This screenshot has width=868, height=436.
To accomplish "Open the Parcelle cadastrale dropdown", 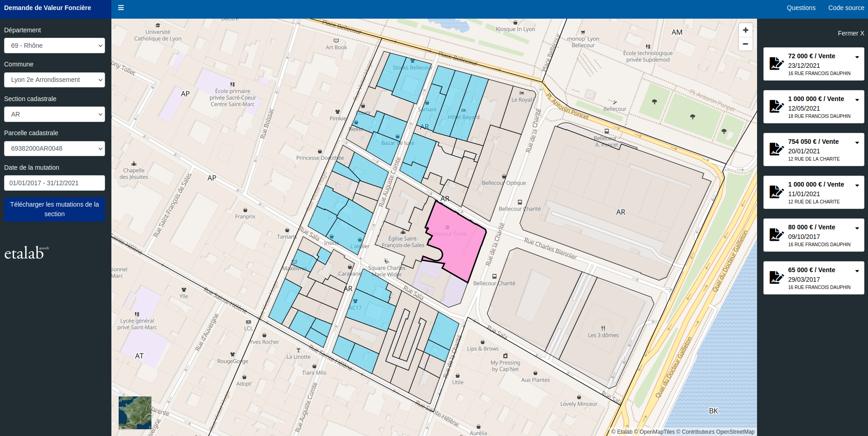I will coord(55,148).
